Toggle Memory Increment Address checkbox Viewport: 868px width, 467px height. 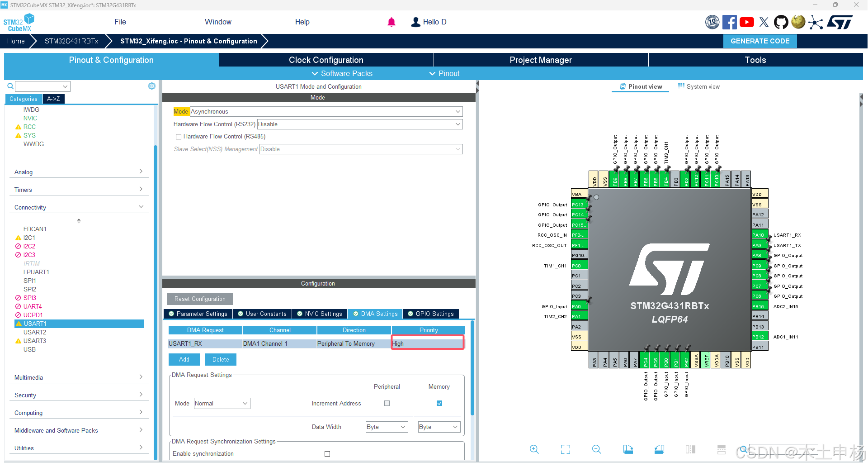pos(439,403)
